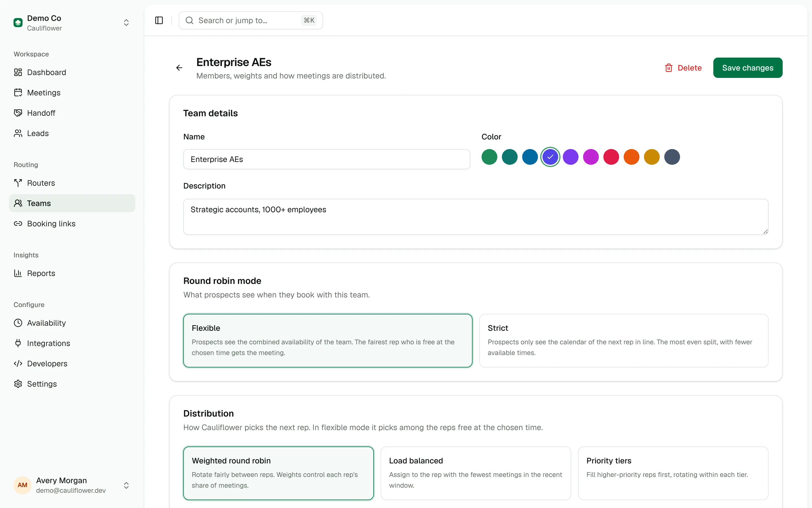
Task: Click the Integrations plug icon
Action: tap(18, 343)
